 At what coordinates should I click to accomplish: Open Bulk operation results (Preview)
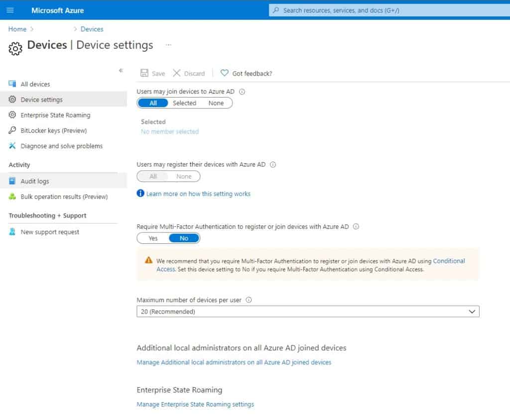[63, 197]
